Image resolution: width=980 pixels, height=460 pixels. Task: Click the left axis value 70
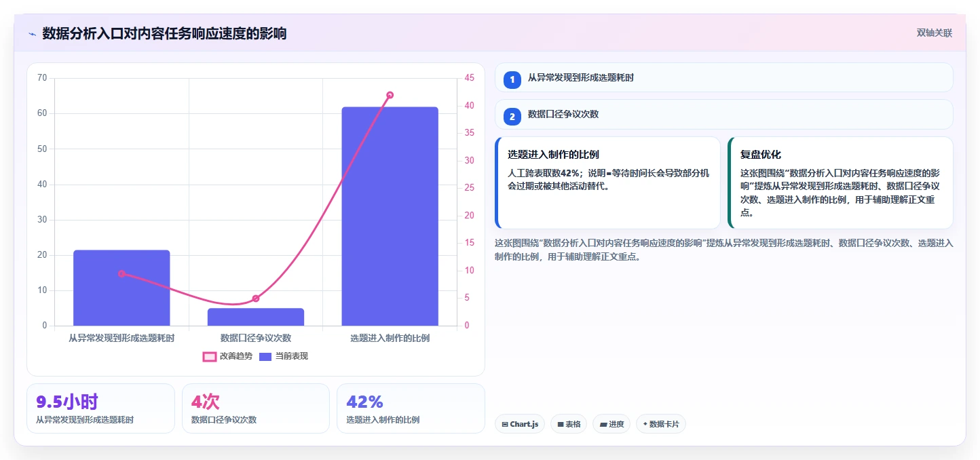pos(42,78)
